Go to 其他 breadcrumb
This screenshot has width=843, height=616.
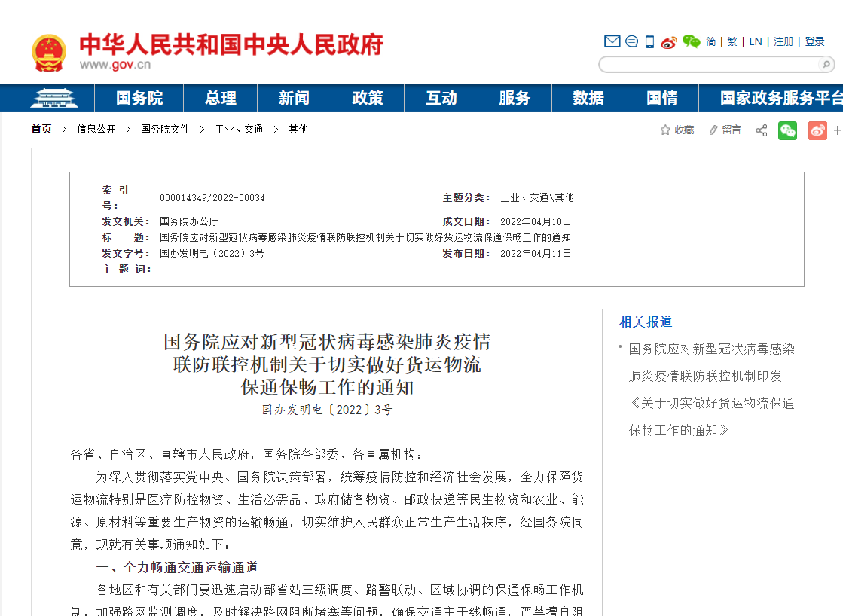(298, 129)
